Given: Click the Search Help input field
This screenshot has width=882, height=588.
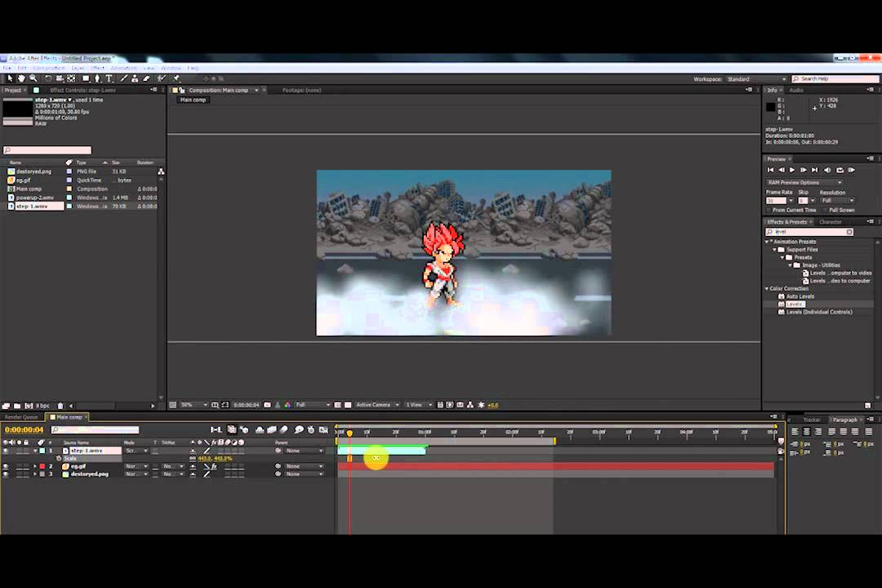Looking at the screenshot, I should 835,78.
